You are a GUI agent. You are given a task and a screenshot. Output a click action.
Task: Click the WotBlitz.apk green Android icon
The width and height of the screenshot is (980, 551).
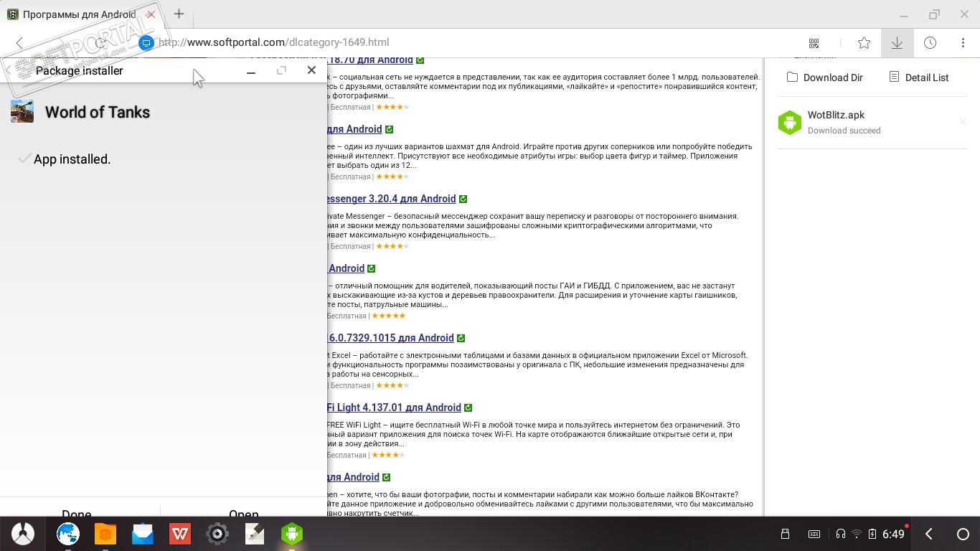(x=790, y=123)
